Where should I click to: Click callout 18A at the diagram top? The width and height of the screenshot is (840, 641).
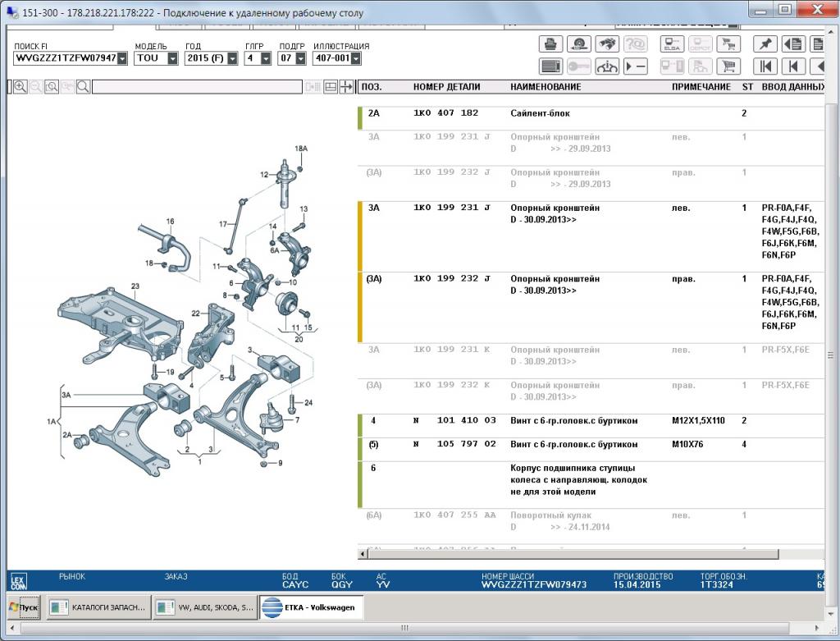pos(301,149)
